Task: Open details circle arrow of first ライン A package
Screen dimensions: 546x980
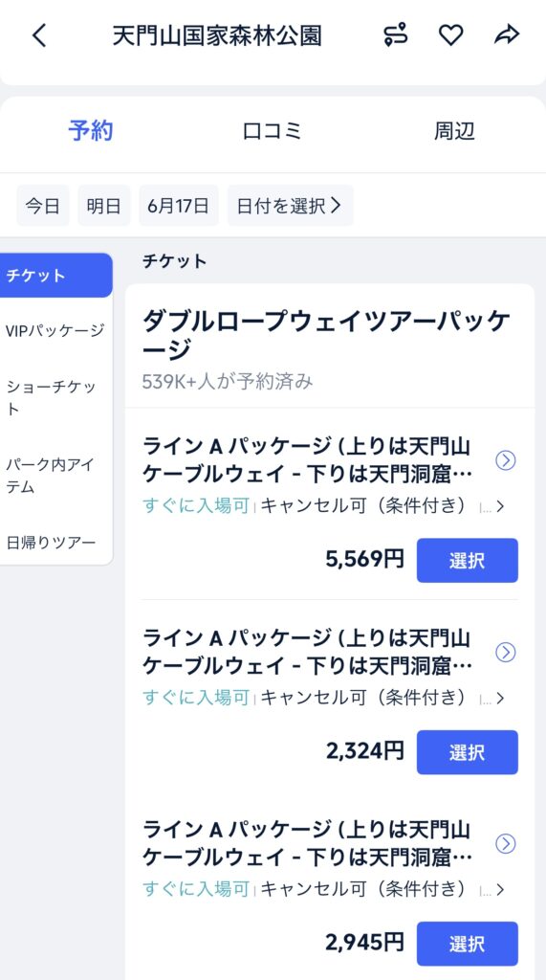Action: (x=505, y=460)
